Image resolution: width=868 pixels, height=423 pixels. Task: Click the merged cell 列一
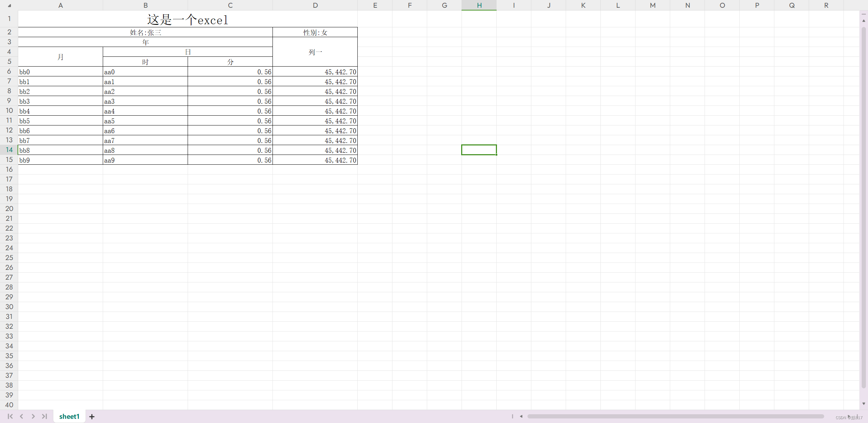315,52
